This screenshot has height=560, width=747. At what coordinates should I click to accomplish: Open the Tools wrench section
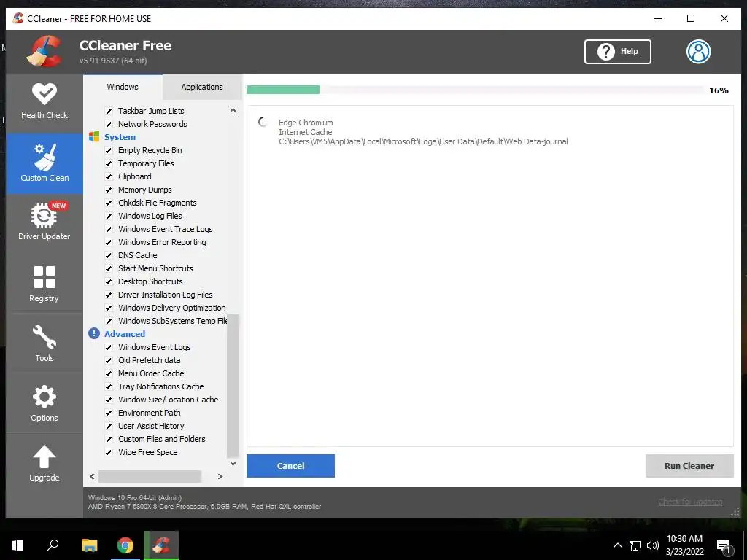(x=44, y=343)
